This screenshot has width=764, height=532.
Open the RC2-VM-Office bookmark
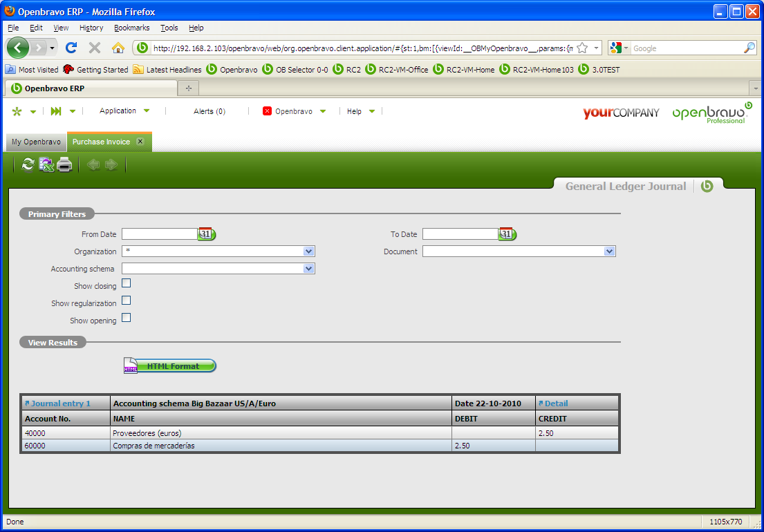click(397, 70)
